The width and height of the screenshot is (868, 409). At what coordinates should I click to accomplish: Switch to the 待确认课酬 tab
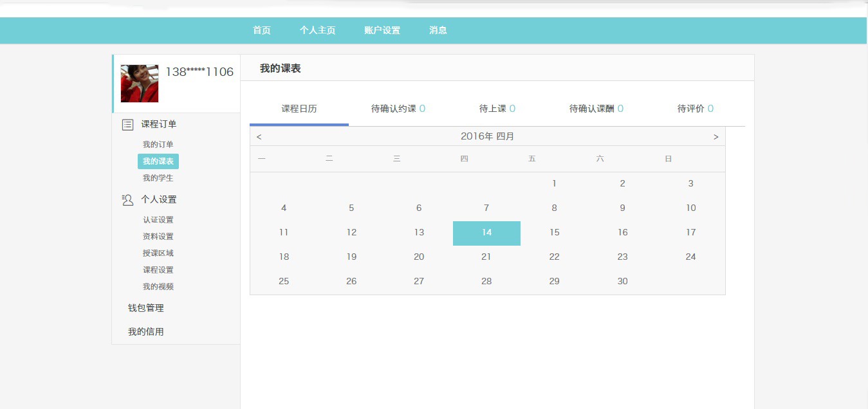(x=596, y=109)
